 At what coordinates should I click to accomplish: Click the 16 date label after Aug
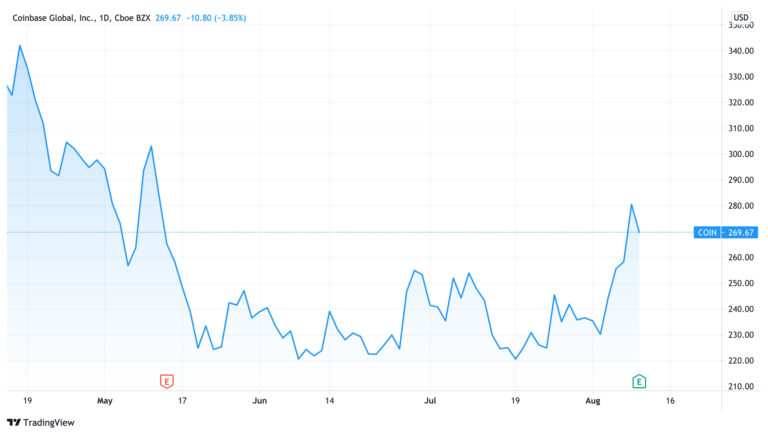coord(670,401)
